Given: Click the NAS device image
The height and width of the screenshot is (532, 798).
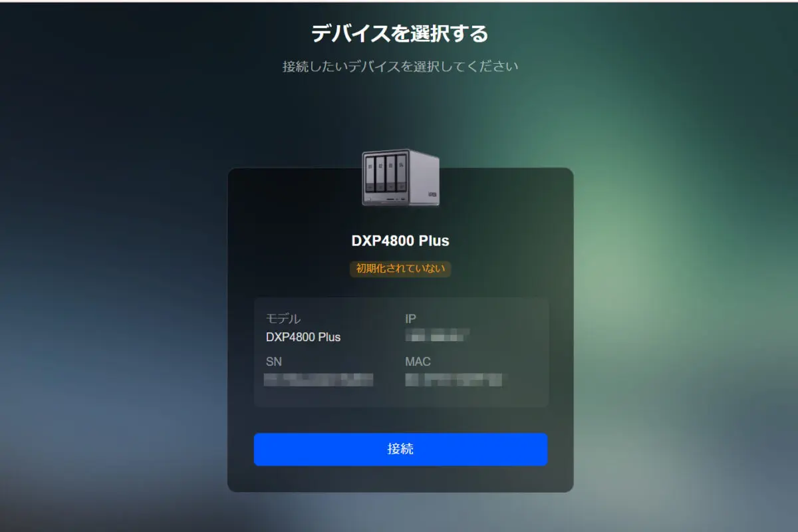Looking at the screenshot, I should tap(400, 178).
